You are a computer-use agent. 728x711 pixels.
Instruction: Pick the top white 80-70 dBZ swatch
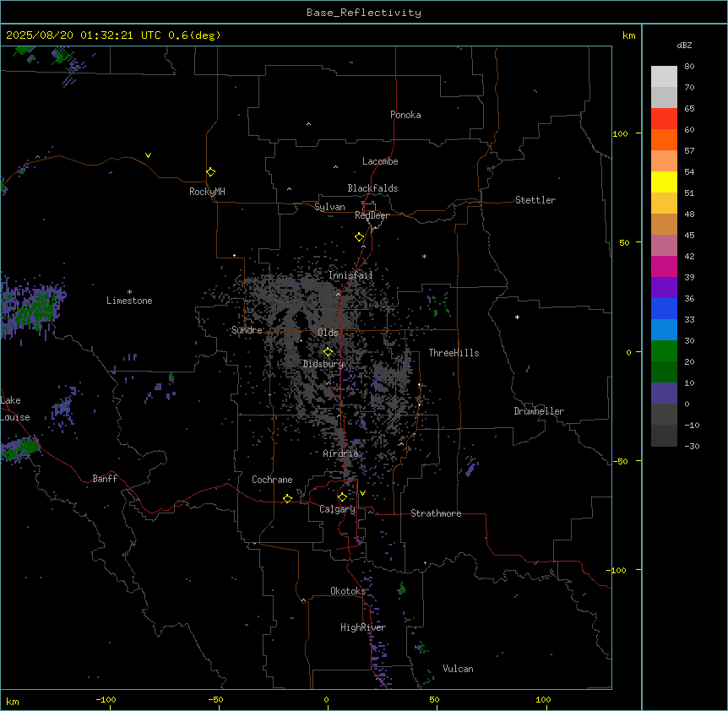(664, 77)
